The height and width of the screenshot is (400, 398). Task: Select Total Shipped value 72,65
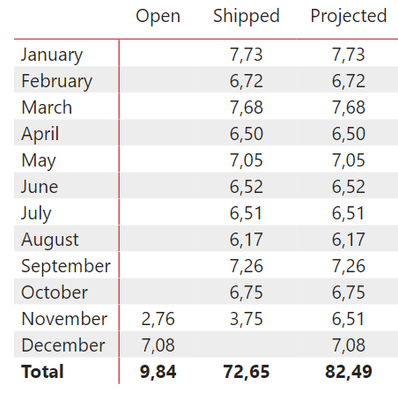(x=246, y=372)
